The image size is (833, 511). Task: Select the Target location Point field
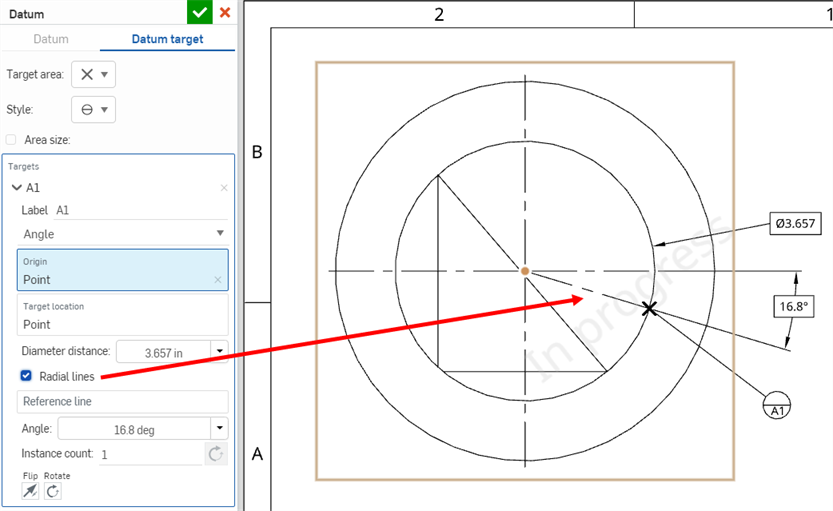click(123, 315)
